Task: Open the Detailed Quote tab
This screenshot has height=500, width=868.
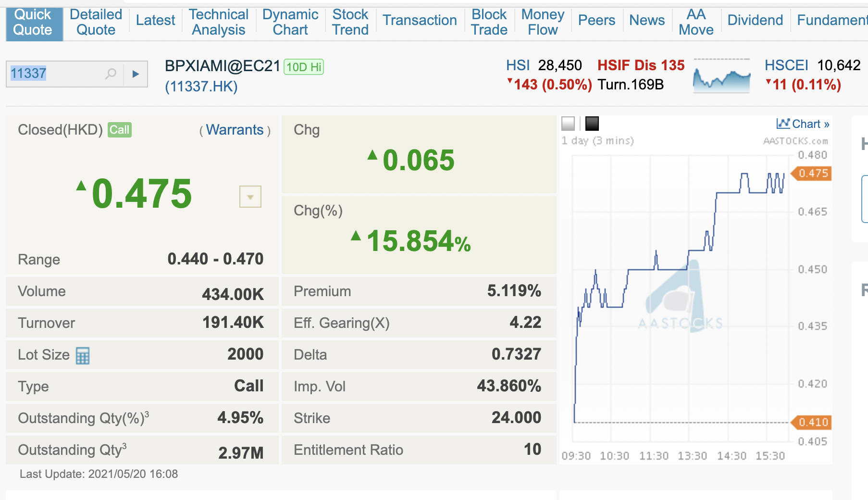Action: 96,22
